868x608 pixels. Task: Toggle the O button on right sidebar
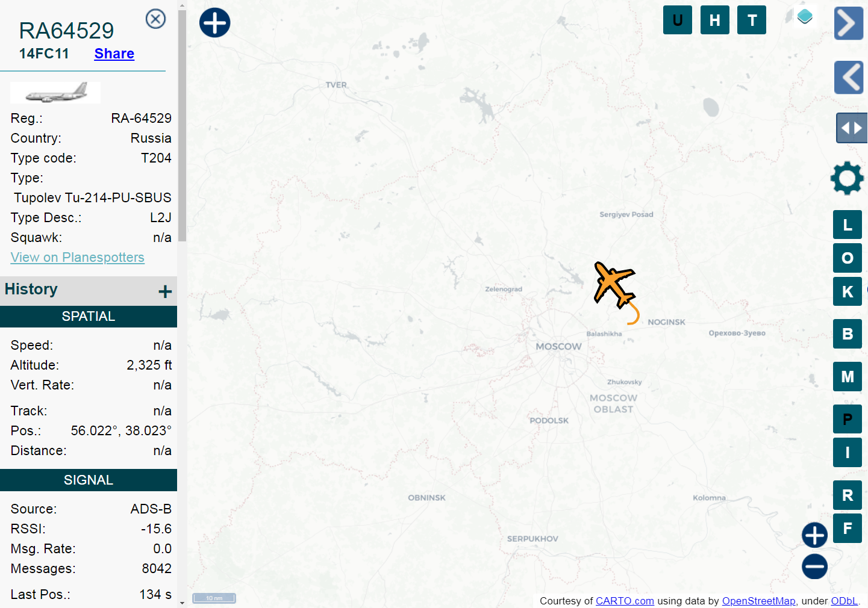click(x=848, y=258)
